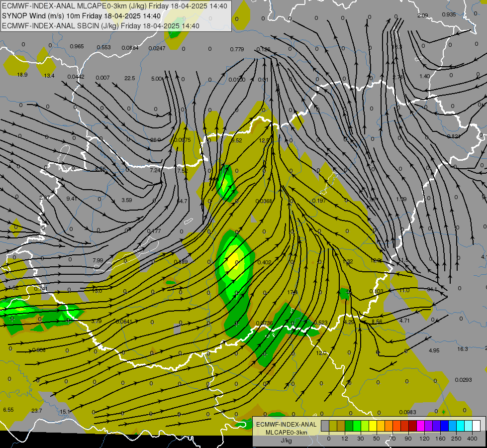Click the map value 3.59
This screenshot has width=487, height=448.
click(x=127, y=200)
